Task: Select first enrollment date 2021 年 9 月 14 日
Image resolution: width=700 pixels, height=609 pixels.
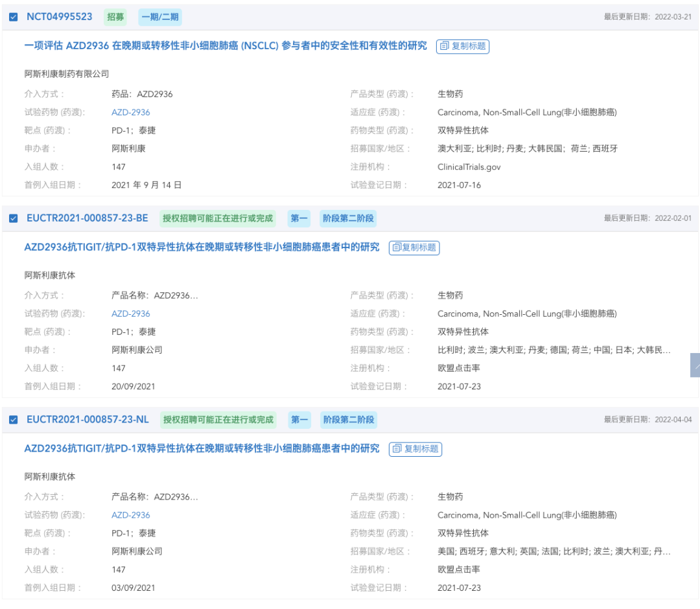Action: coord(146,185)
